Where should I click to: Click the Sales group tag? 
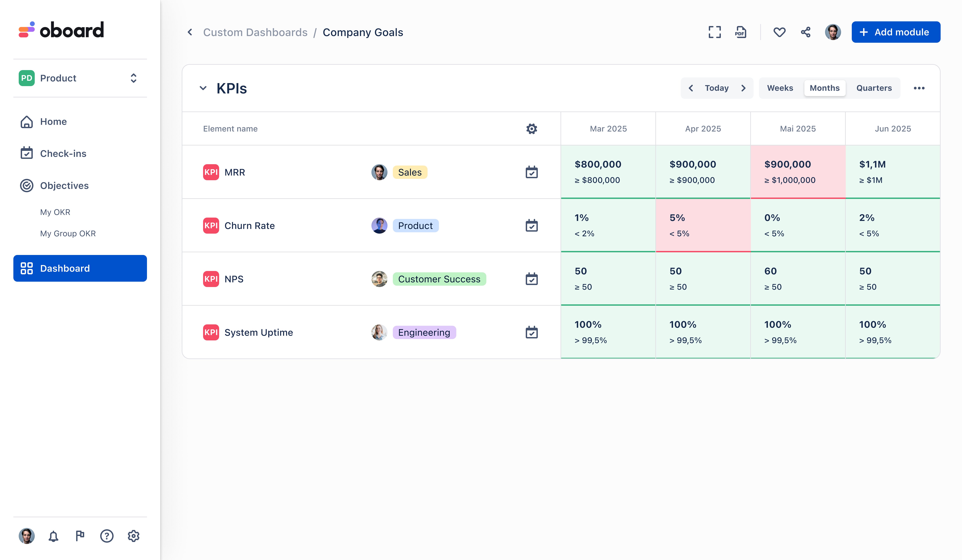410,172
